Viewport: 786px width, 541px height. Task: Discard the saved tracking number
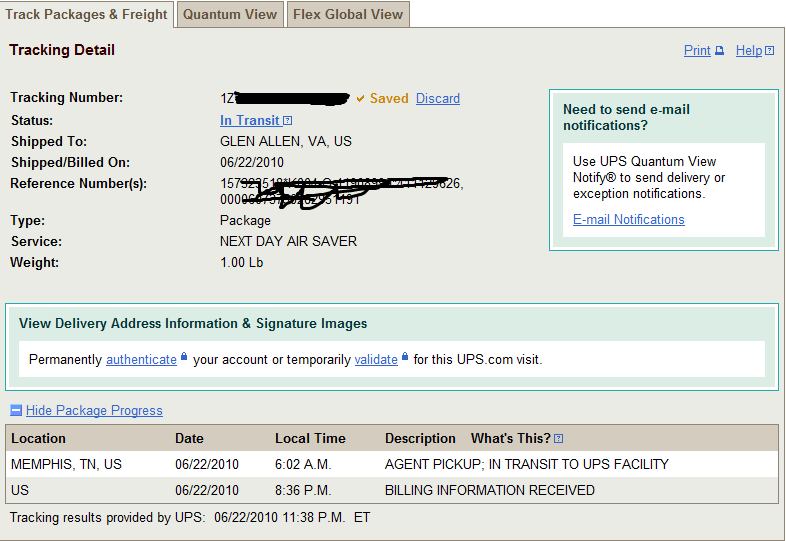coord(438,98)
